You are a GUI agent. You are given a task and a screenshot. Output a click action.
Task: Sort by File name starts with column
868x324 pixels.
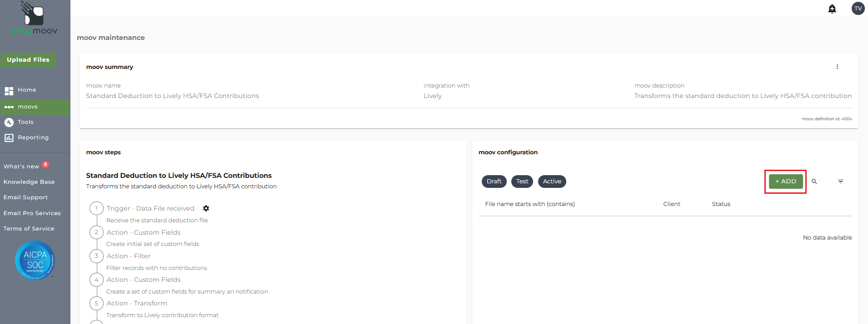530,204
